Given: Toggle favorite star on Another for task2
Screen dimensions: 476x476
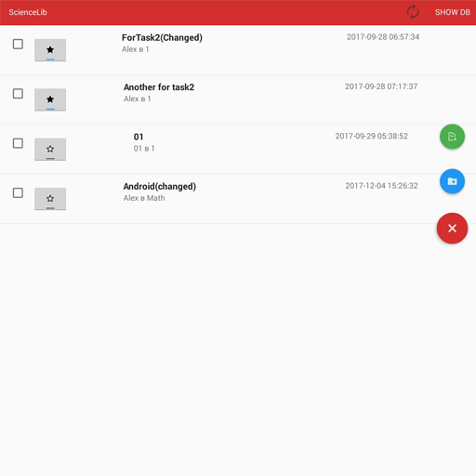Looking at the screenshot, I should tap(50, 99).
